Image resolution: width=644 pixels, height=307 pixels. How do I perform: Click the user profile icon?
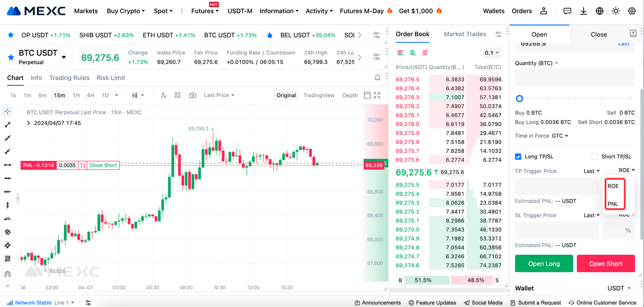click(x=543, y=11)
